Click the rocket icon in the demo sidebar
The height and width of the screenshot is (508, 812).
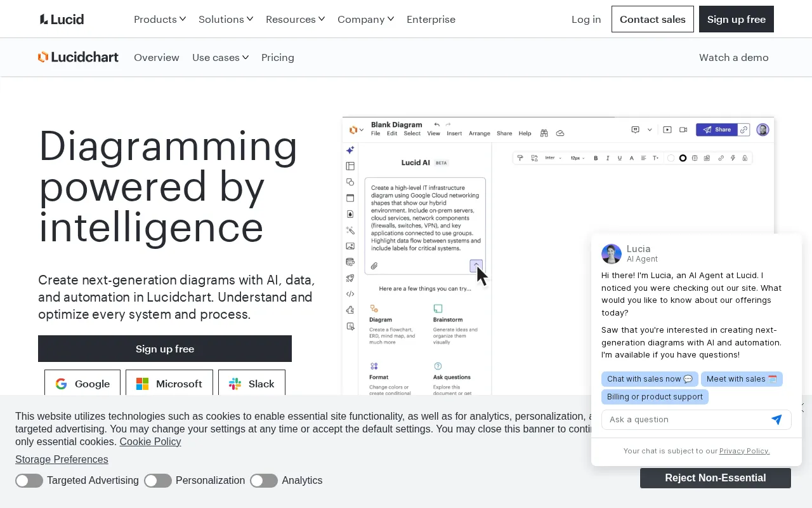(350, 278)
